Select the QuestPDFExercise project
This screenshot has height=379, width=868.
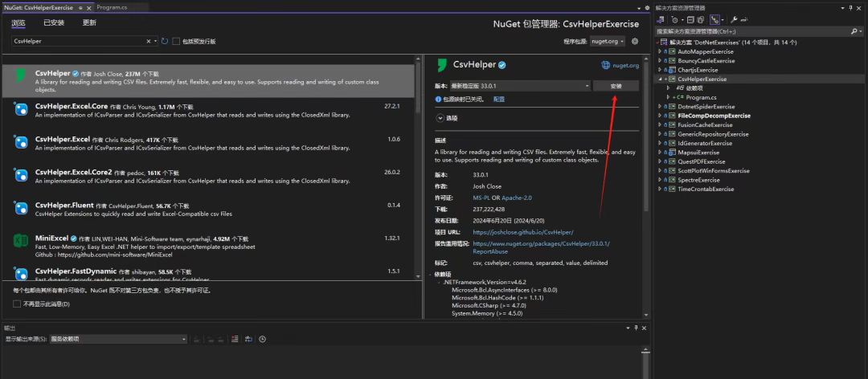point(701,161)
